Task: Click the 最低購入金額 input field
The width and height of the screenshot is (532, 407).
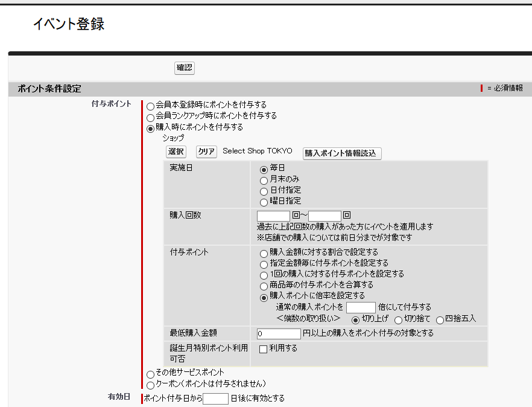Action: click(277, 333)
